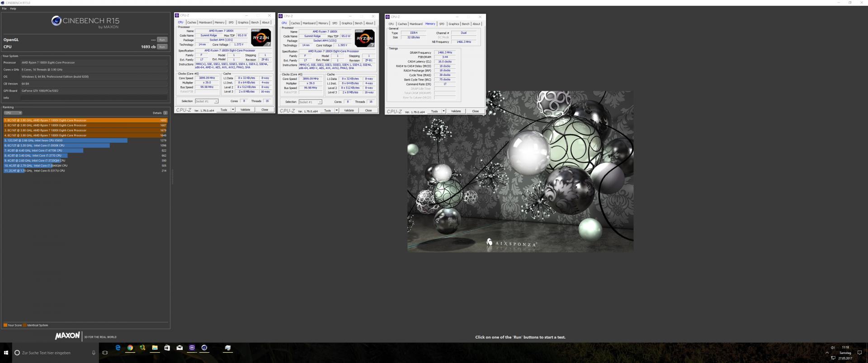The height and width of the screenshot is (363, 868).
Task: Click Validate in 1.395 V CPU-Z window
Action: (349, 111)
